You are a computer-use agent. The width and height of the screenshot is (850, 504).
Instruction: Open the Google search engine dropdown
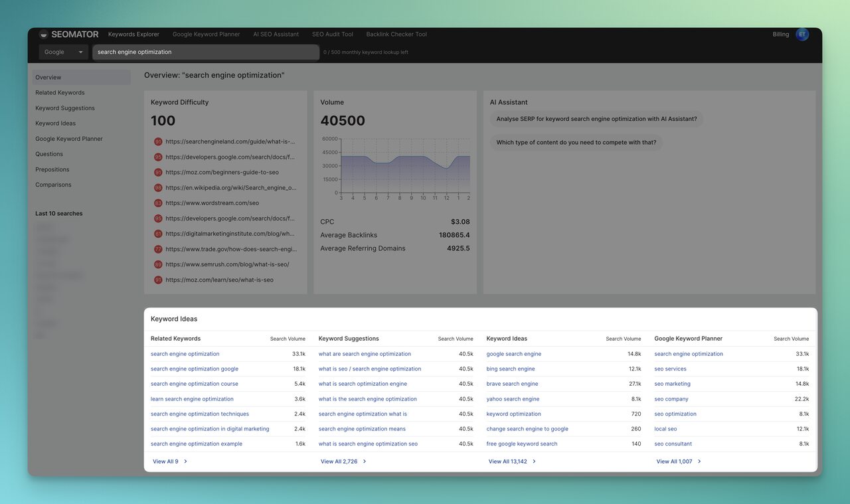[63, 51]
